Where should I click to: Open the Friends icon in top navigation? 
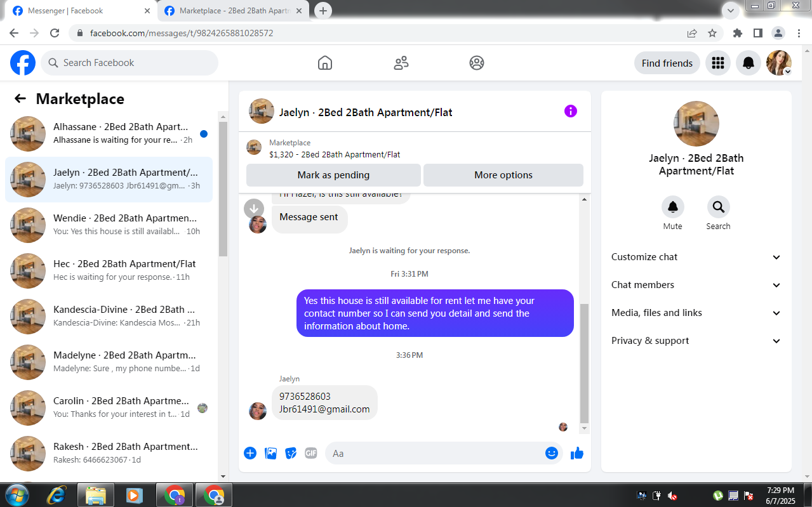pyautogui.click(x=401, y=63)
